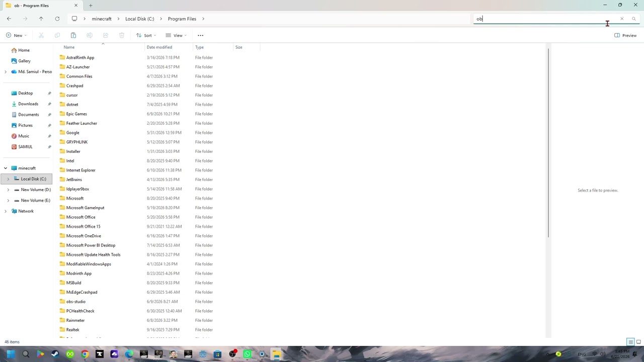The height and width of the screenshot is (362, 644).
Task: Sort by Size column header
Action: coord(247,47)
